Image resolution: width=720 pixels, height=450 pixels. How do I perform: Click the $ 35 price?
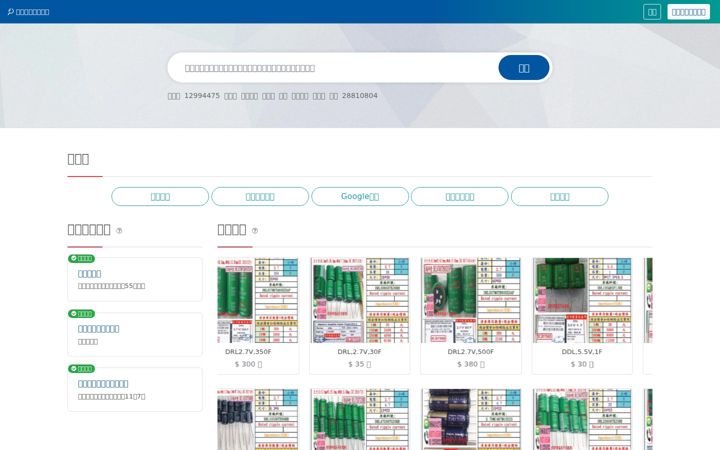[x=360, y=364]
